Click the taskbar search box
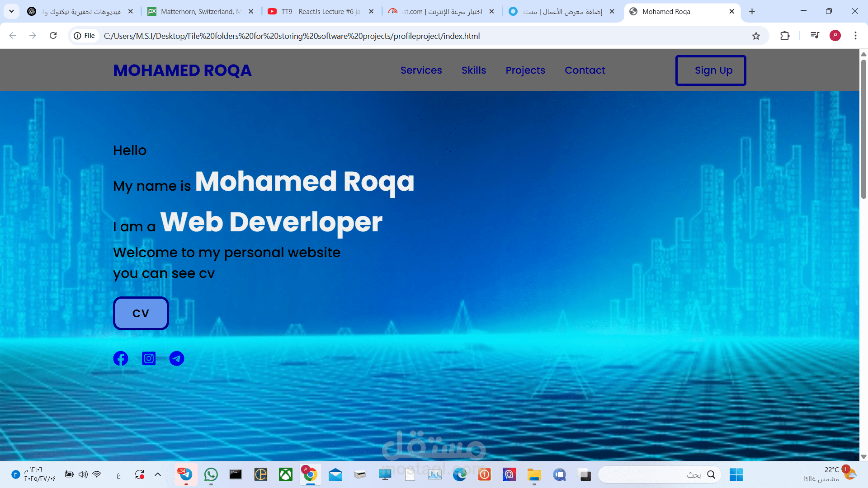The image size is (868, 488). point(660,474)
